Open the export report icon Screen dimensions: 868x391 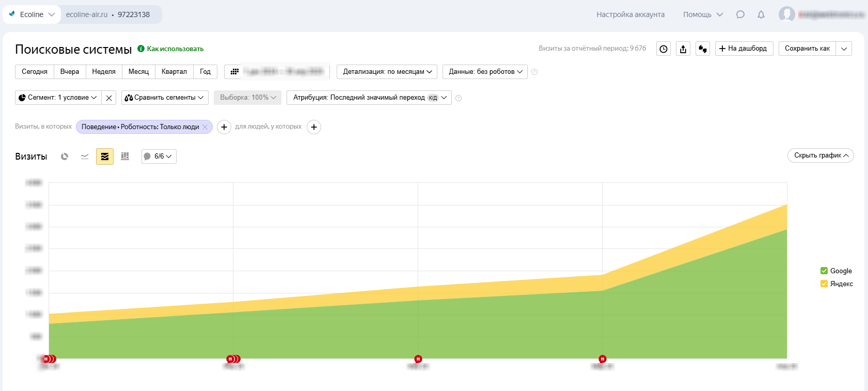click(x=683, y=49)
